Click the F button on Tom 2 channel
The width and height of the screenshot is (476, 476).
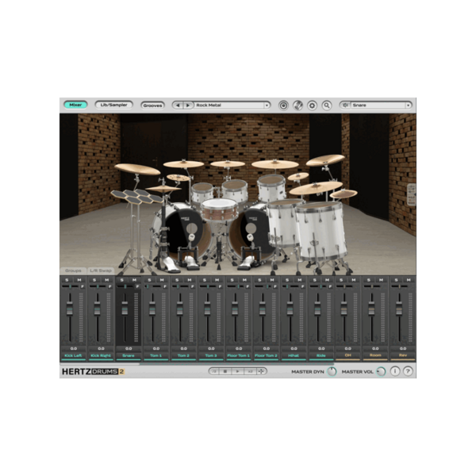coord(193,286)
